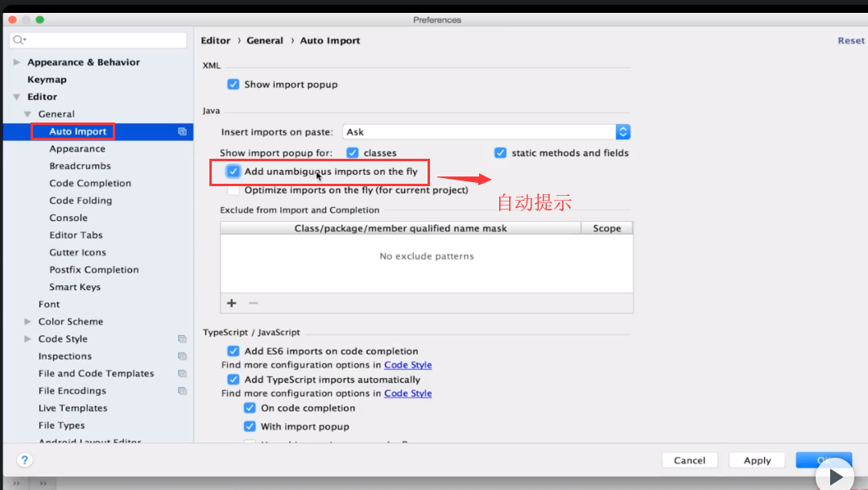Open Inspections settings
The width and height of the screenshot is (868, 490).
(x=64, y=356)
